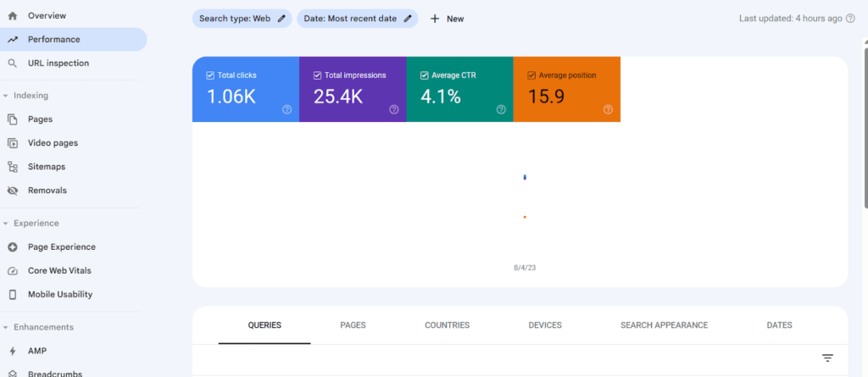Screen dimensions: 868x377
Task: Click the Sitemaps tree icon
Action: [x=12, y=167]
